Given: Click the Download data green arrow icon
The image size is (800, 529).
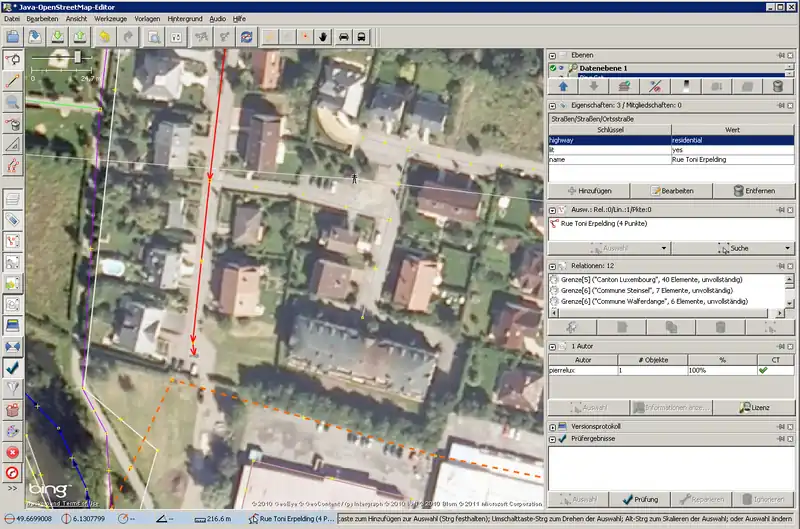Looking at the screenshot, I should [58, 37].
